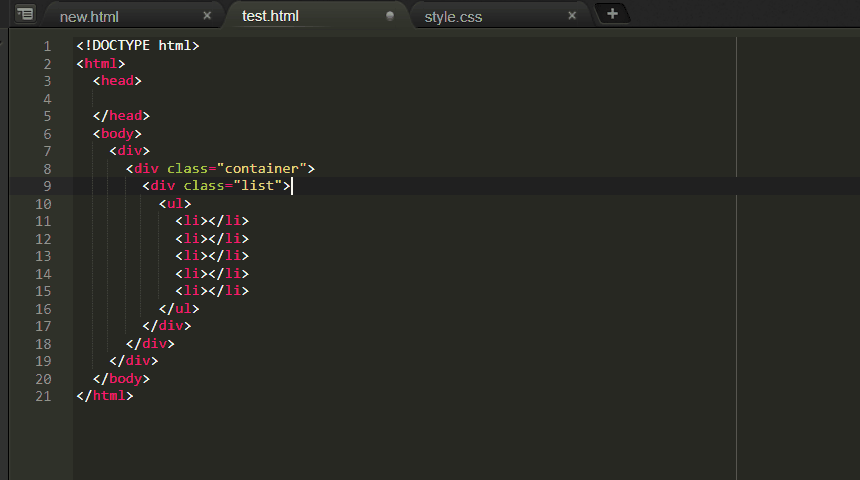Click the class="container" div line
Image resolution: width=860 pixels, height=480 pixels.
220,169
